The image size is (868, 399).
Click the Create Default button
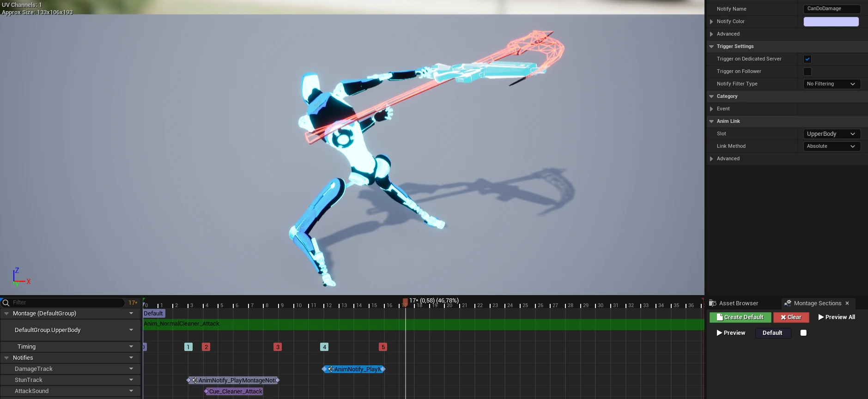click(x=740, y=317)
